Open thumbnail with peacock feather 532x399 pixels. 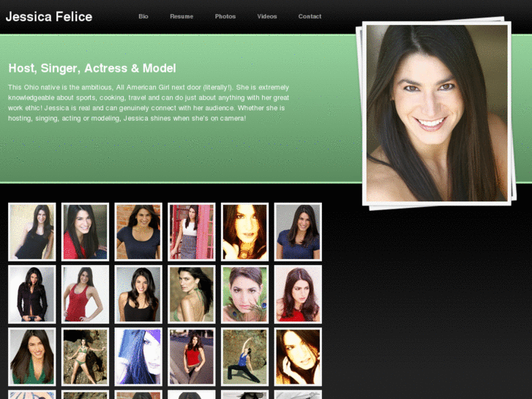pyautogui.click(x=244, y=294)
